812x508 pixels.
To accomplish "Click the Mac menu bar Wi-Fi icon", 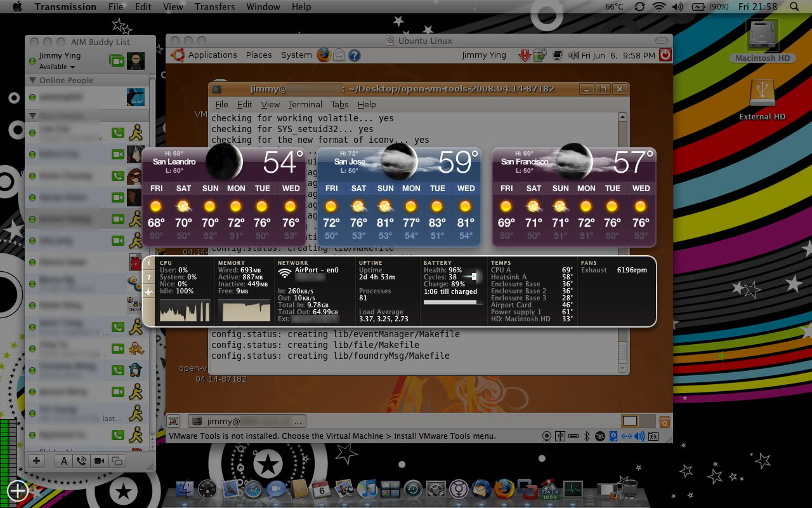I will 658,7.
